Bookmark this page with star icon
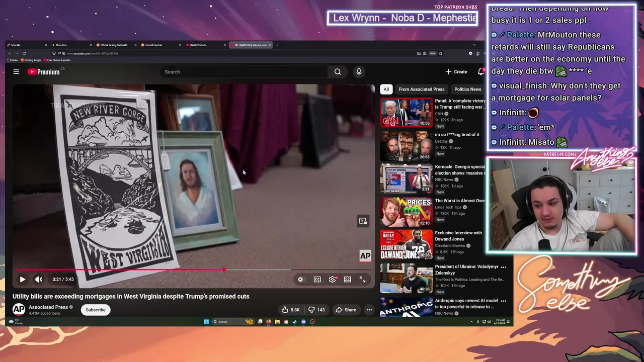This screenshot has height=362, width=644. click(440, 53)
